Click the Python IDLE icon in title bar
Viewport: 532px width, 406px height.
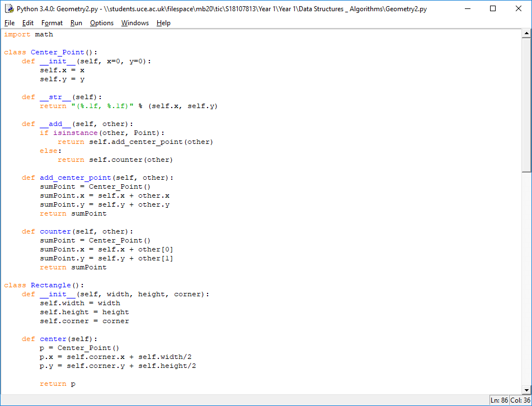pyautogui.click(x=9, y=9)
